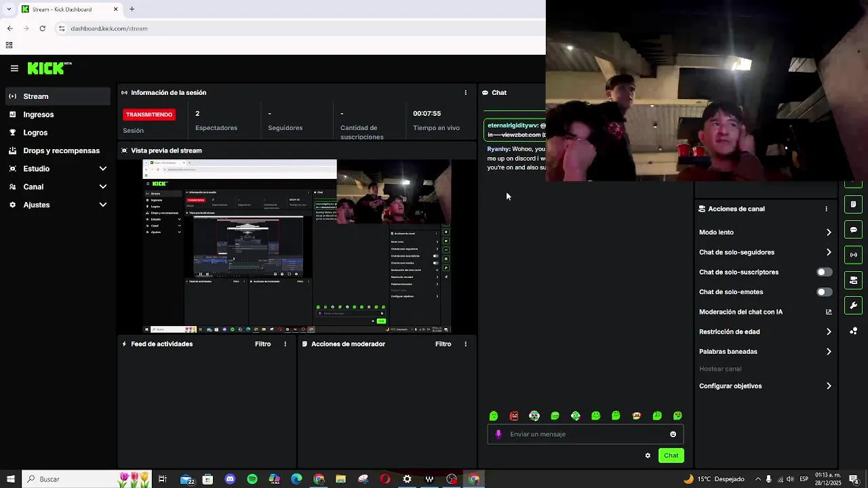Open a new browser tab
The image size is (868, 488).
pyautogui.click(x=132, y=9)
